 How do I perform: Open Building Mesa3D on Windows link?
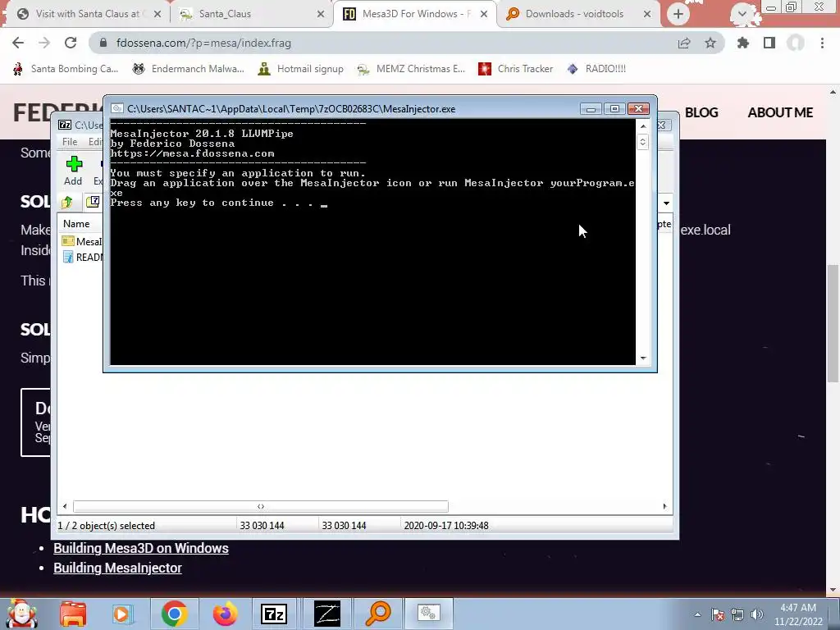[x=141, y=548]
